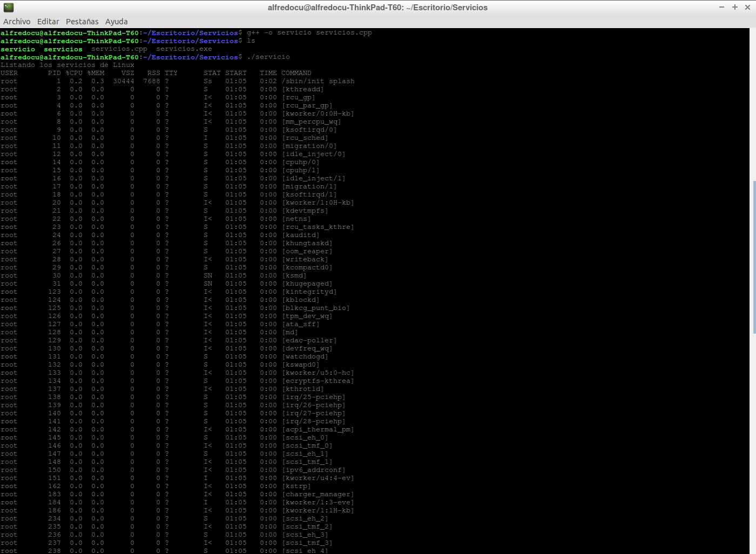
Task: Click the RSS column header
Action: pos(154,73)
